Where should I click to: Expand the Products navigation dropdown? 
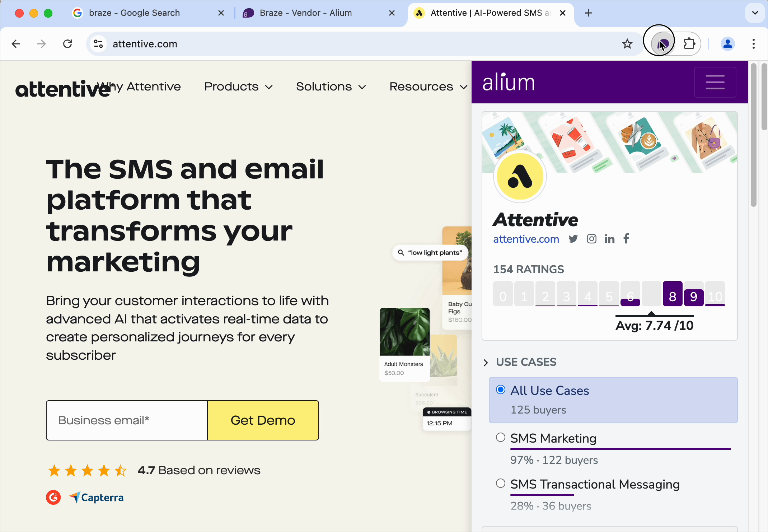click(x=239, y=87)
